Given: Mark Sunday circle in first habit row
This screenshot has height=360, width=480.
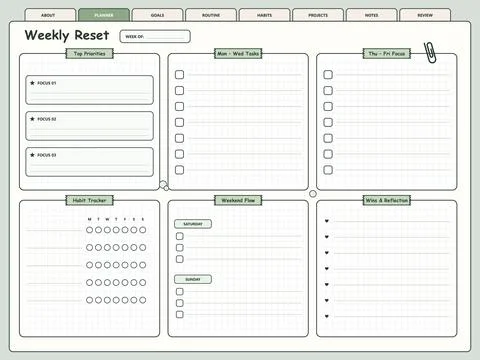Looking at the screenshot, I should point(143,230).
